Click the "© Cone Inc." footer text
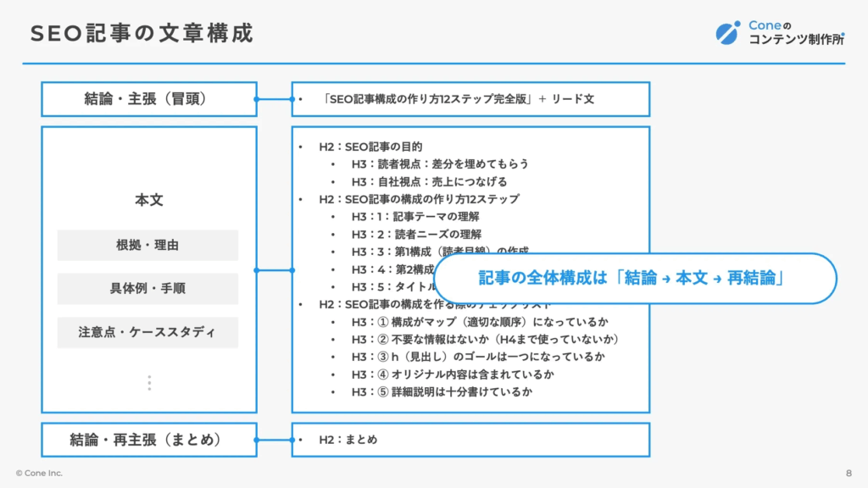This screenshot has height=488, width=868. pyautogui.click(x=39, y=473)
